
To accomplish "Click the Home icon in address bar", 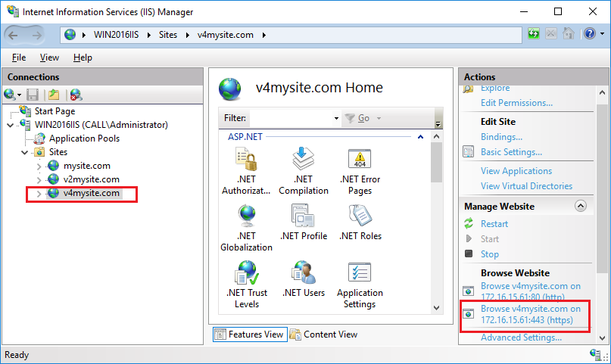I will tap(569, 34).
